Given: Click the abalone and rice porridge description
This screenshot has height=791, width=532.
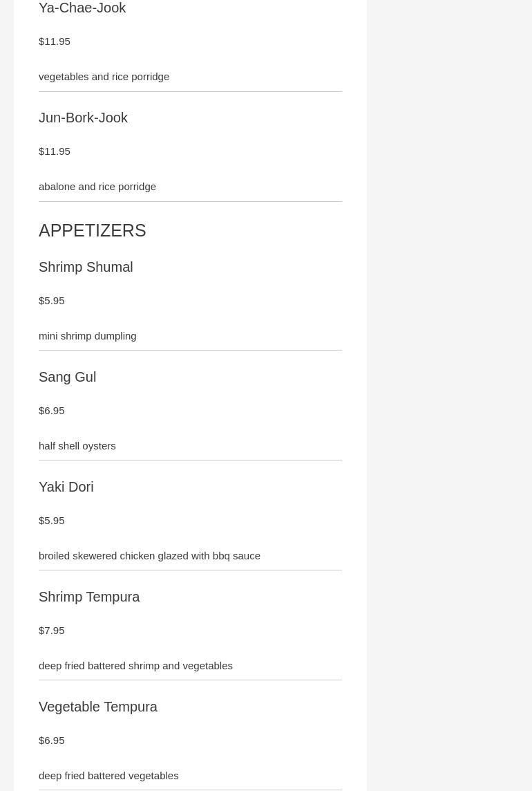Looking at the screenshot, I should coord(97,187).
